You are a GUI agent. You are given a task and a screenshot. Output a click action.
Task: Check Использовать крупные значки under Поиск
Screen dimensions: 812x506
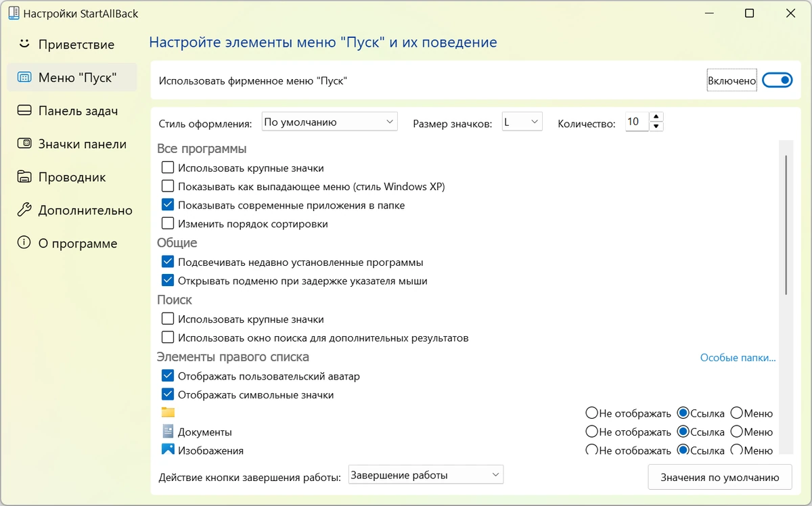click(x=168, y=319)
